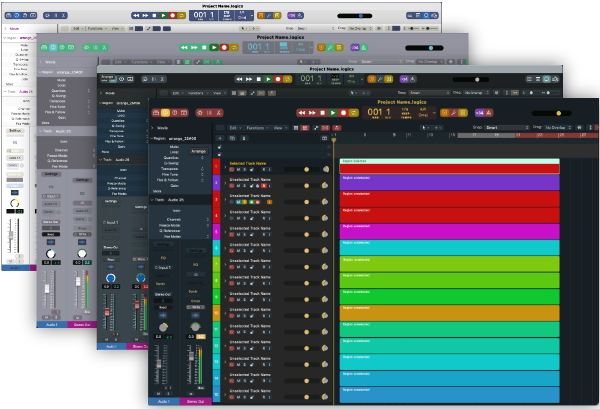Click the Read automation button on front strip
Screen dimensions: 600x409
pos(163,307)
